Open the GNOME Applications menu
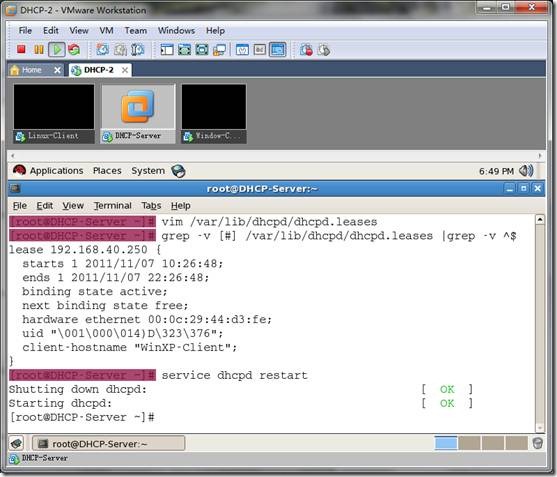 [56, 171]
